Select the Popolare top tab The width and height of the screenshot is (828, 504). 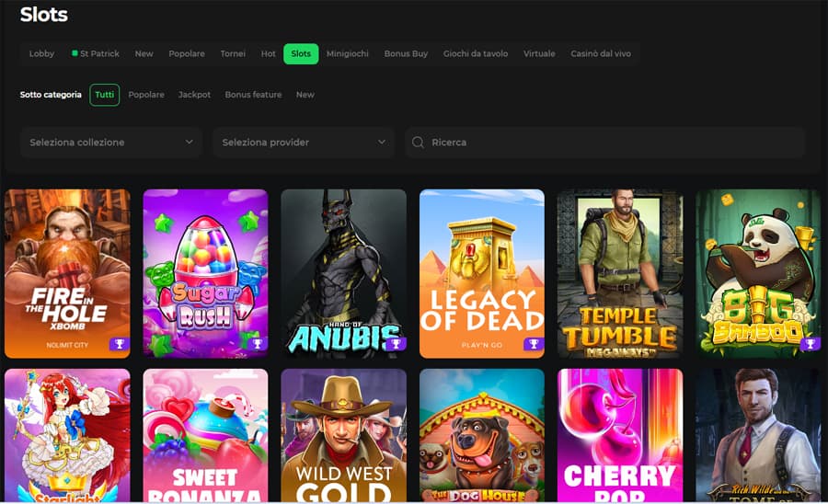(187, 54)
